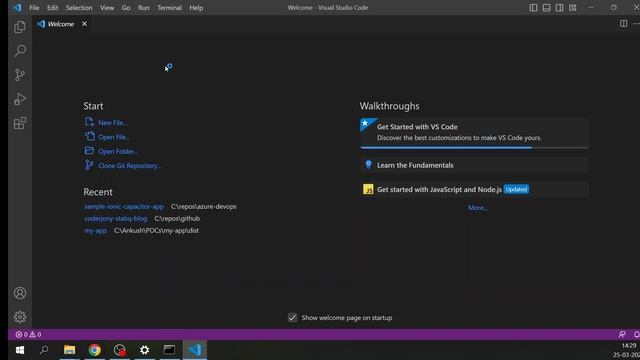The width and height of the screenshot is (640, 360).
Task: Click the Get Started progress bar
Action: (474, 147)
